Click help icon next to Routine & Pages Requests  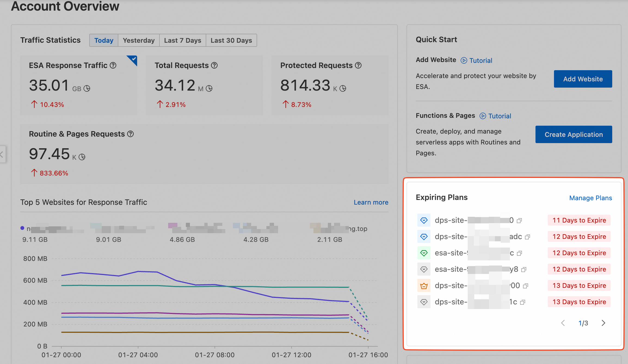click(131, 134)
